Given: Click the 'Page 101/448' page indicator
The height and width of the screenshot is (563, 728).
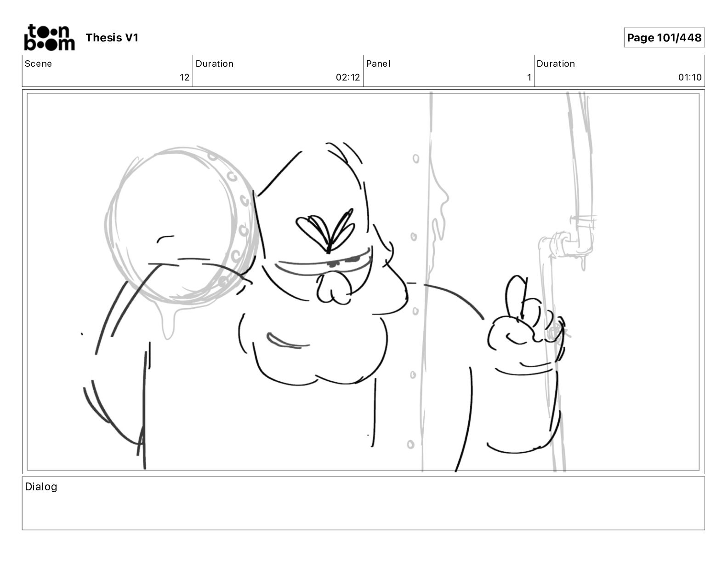Looking at the screenshot, I should point(664,38).
